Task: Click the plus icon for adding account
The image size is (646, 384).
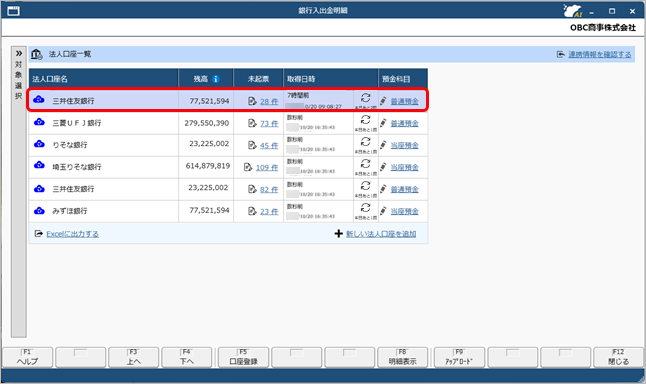Action: point(338,234)
